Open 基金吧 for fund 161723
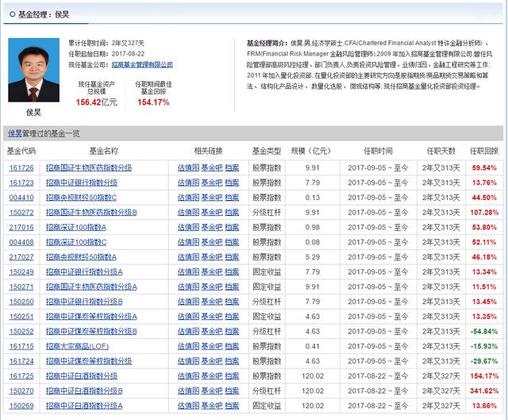The width and height of the screenshot is (508, 420). 212,183
